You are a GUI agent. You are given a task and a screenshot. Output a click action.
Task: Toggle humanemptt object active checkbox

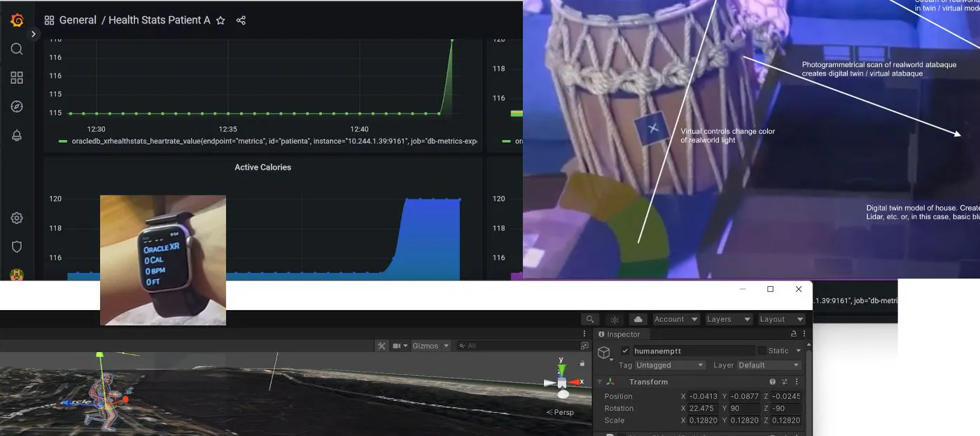point(625,351)
